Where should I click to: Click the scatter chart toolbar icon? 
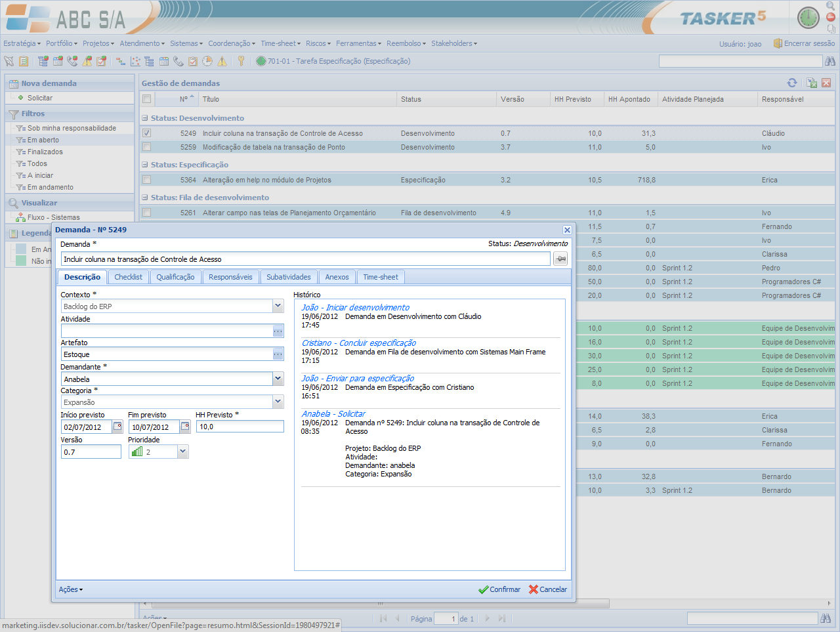tap(135, 61)
